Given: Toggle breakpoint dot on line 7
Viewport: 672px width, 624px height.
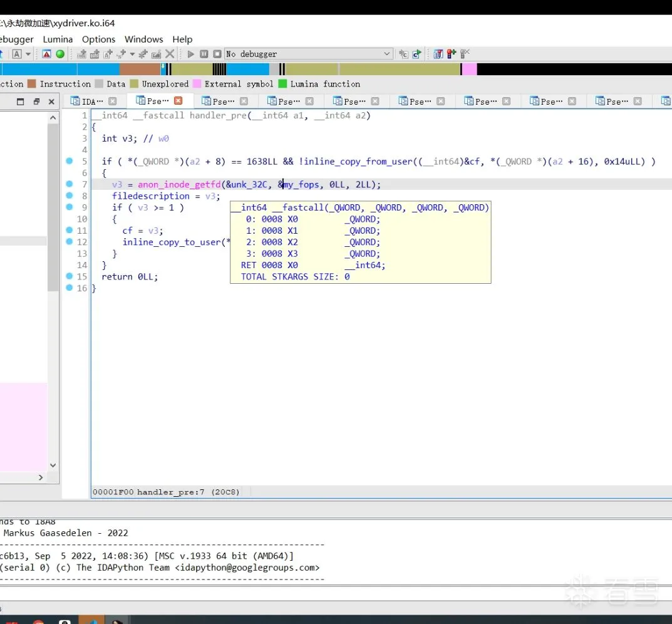Looking at the screenshot, I should coord(70,184).
